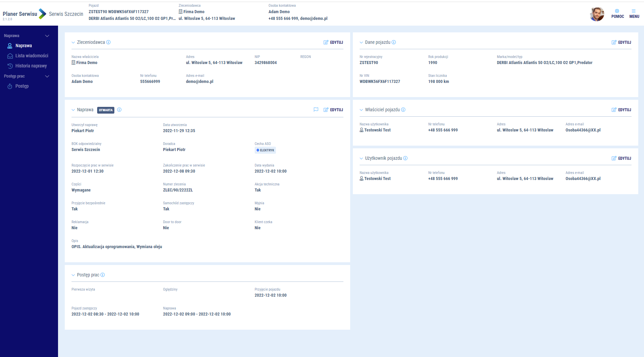Click the user avatar photo
Screen dimensions: 644x357
pyautogui.click(x=597, y=14)
